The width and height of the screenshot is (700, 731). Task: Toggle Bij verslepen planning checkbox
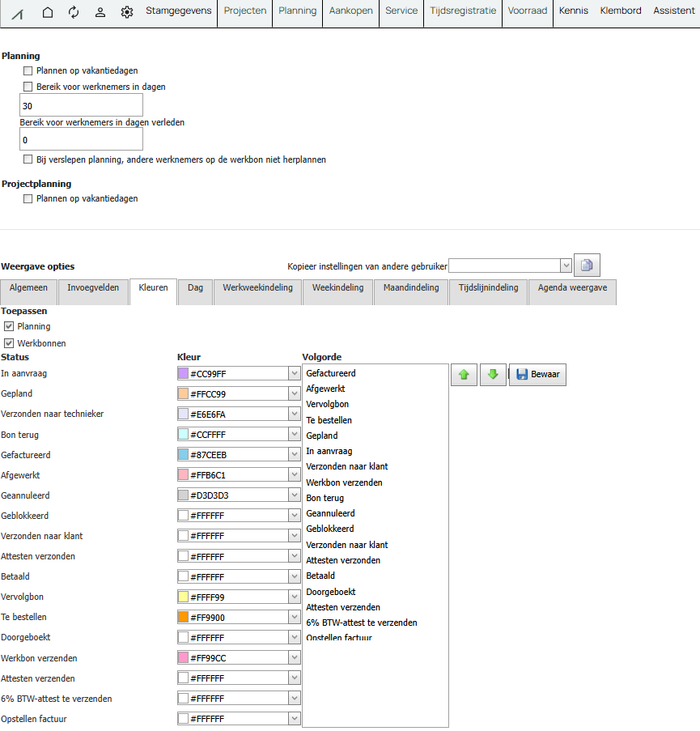point(28,159)
